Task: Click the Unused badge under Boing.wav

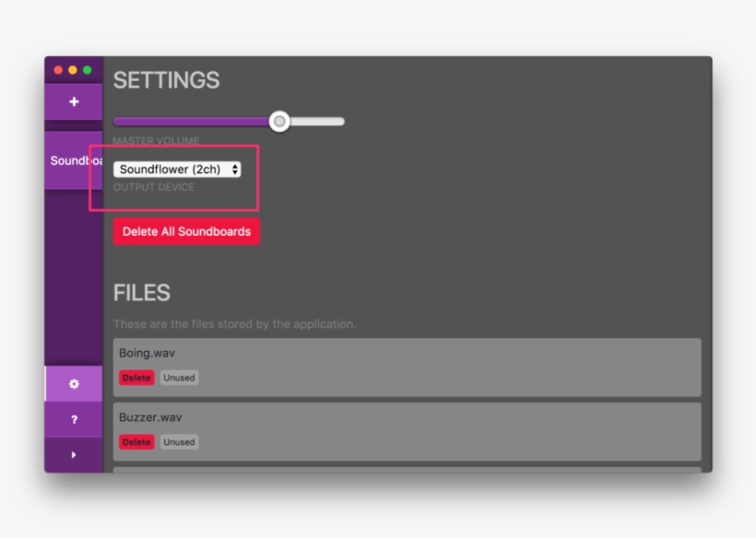Action: point(179,378)
